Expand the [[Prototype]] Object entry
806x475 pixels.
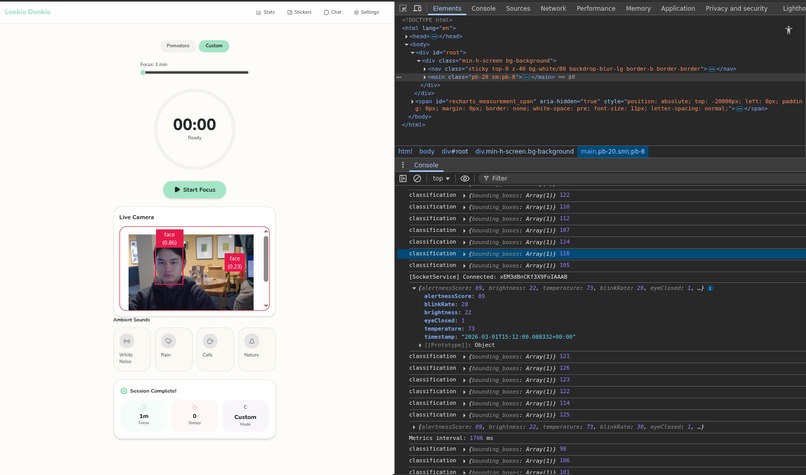point(420,345)
